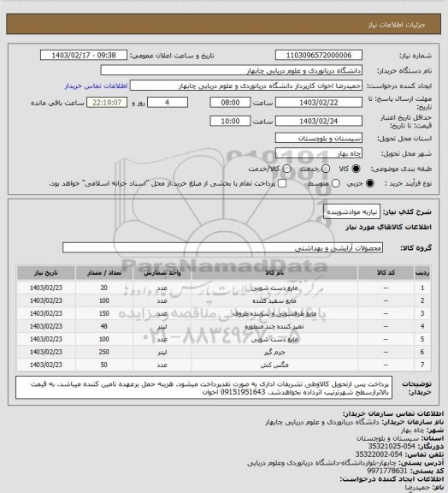Click the delivery city field چاه بهار

[x=319, y=153]
